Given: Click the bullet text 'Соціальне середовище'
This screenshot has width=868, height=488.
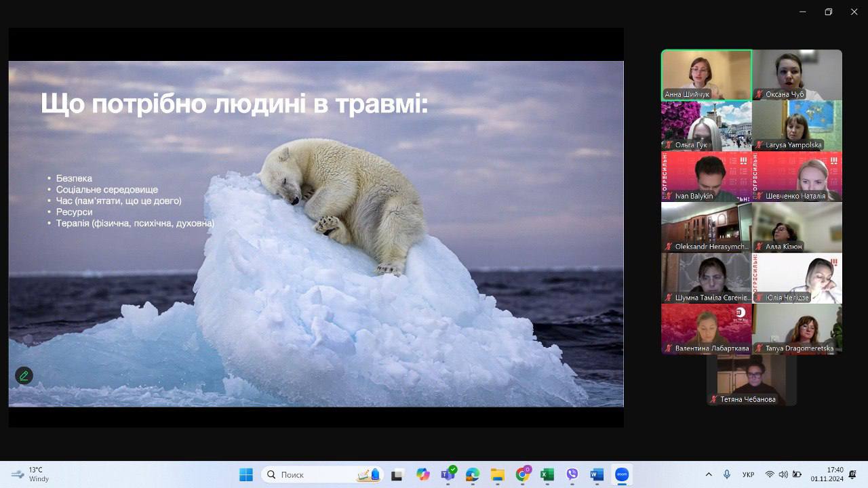Looking at the screenshot, I should pyautogui.click(x=107, y=190).
